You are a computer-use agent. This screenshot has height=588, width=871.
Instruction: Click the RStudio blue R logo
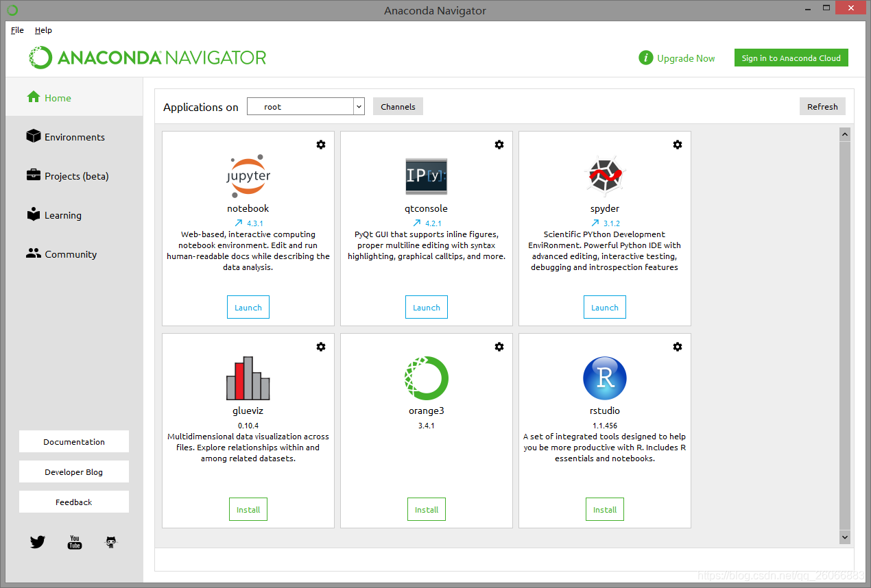[x=605, y=378]
